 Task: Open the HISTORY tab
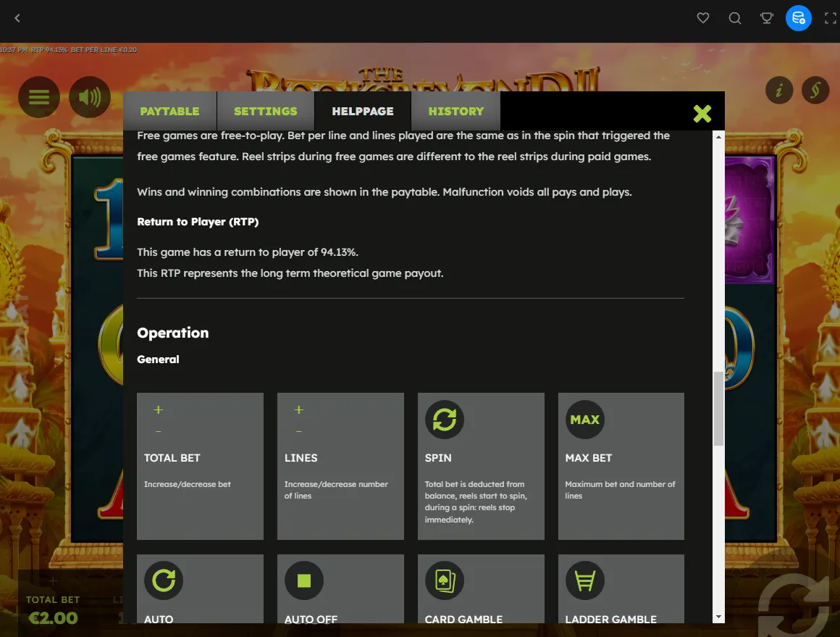click(456, 111)
